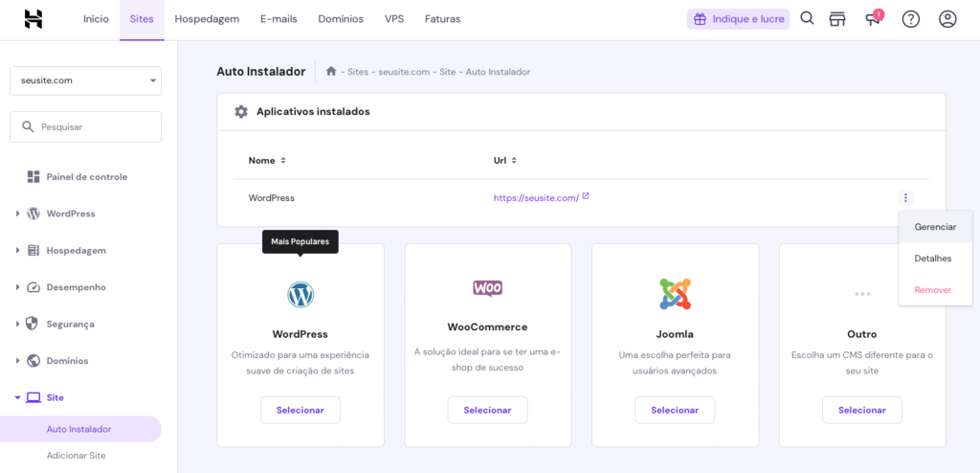Open the https://seusite.com/ link
The width and height of the screenshot is (980, 473).
tap(536, 198)
